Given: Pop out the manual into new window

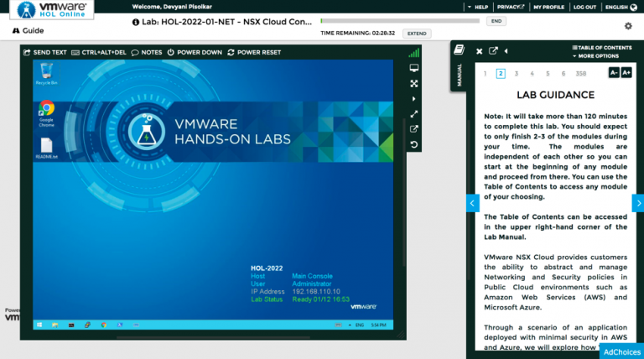Looking at the screenshot, I should point(493,50).
